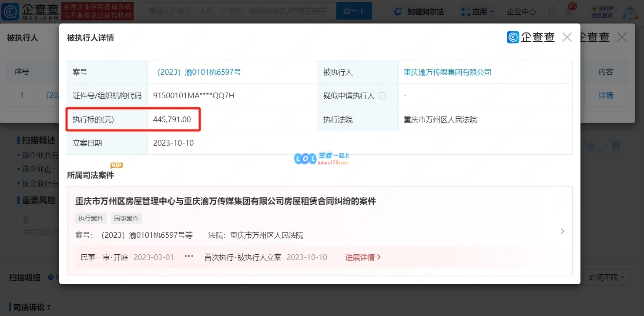The width and height of the screenshot is (644, 316).
Task: Open the 时间不限 dropdown filter
Action: pos(607,277)
